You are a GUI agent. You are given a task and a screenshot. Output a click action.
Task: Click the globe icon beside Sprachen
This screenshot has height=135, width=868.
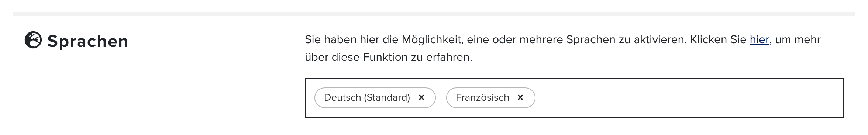tap(33, 40)
